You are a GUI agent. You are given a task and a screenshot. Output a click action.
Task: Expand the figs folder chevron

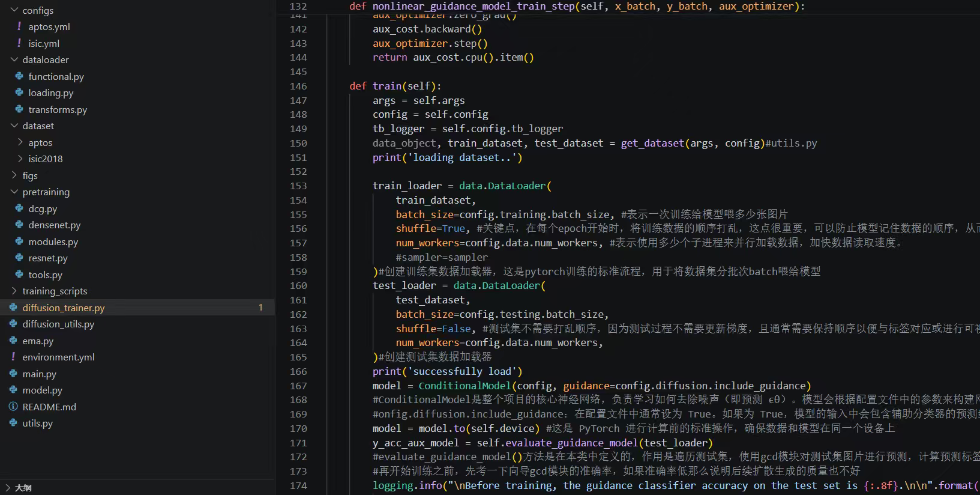[x=14, y=175]
